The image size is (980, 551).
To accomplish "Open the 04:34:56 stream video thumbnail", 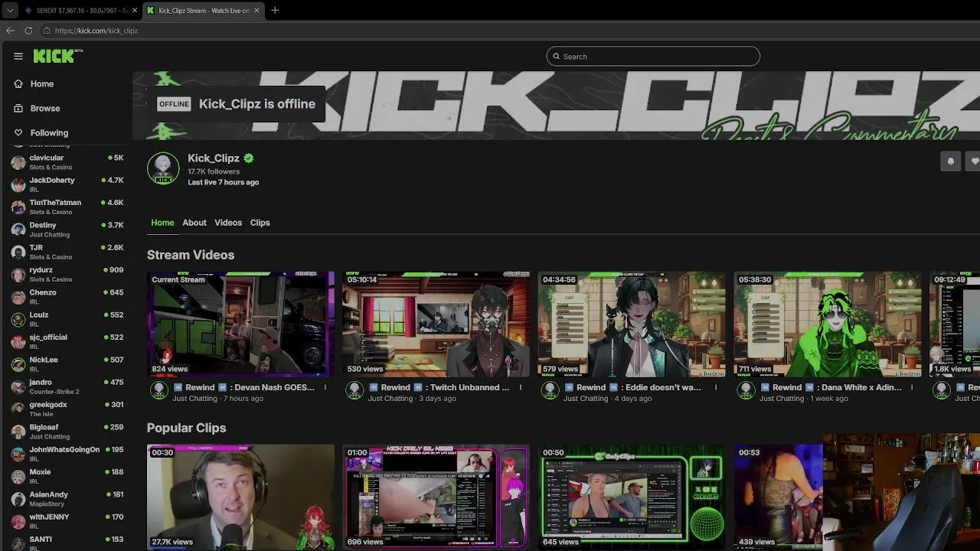I will point(632,324).
